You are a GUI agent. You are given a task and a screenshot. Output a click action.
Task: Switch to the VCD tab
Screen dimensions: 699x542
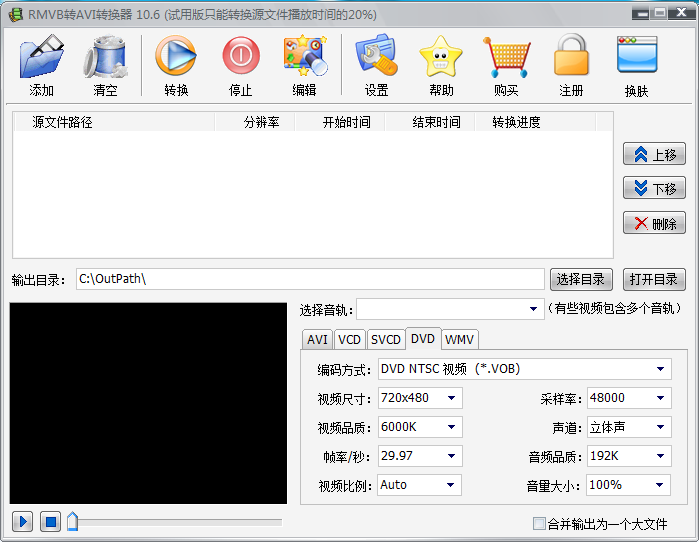349,340
